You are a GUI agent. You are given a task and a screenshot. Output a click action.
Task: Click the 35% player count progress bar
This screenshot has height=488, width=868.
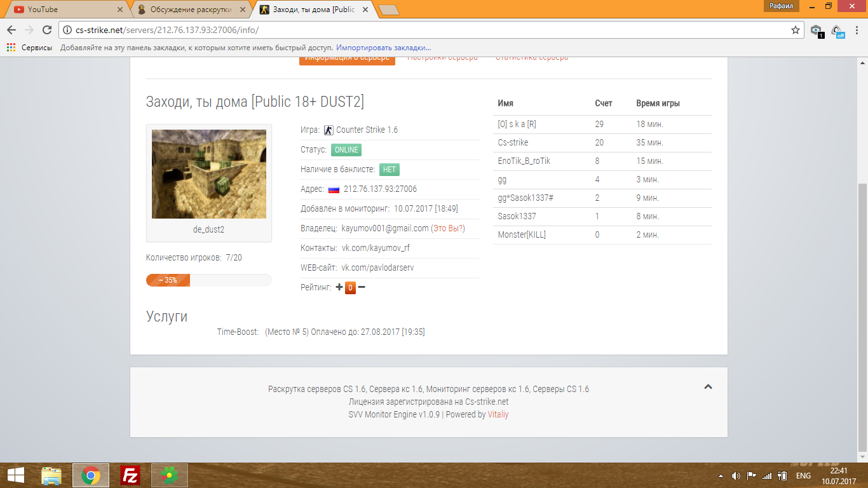[209, 280]
